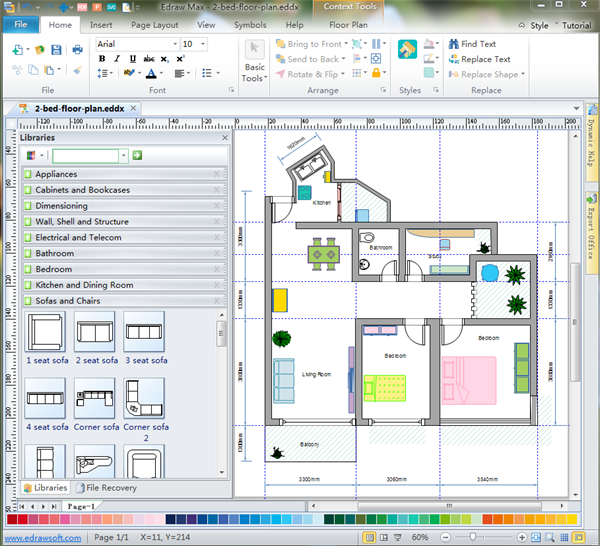Open the Floor Plan ribbon tab
This screenshot has width=600, height=546.
(347, 24)
